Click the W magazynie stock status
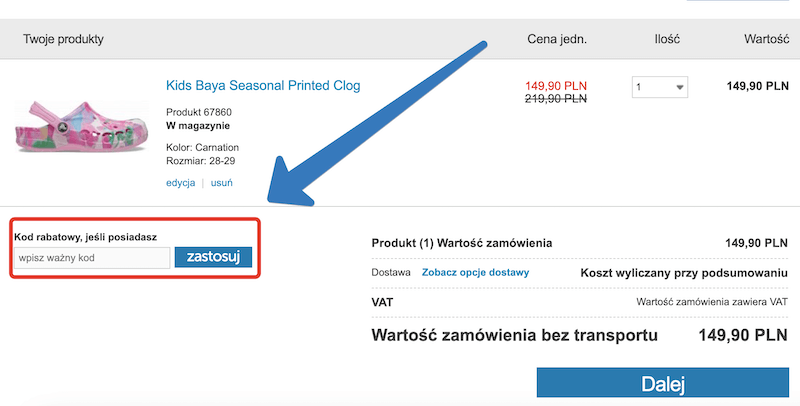800x406 pixels. pyautogui.click(x=198, y=126)
